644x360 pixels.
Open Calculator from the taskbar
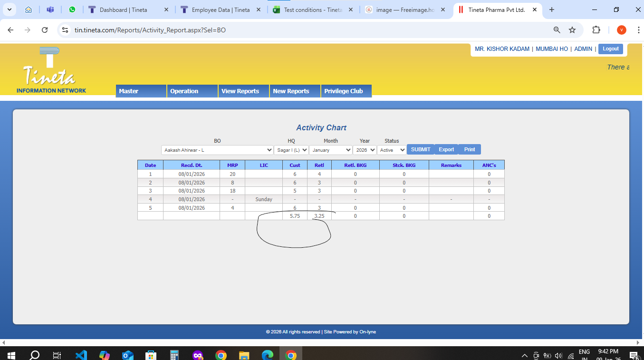pos(174,355)
